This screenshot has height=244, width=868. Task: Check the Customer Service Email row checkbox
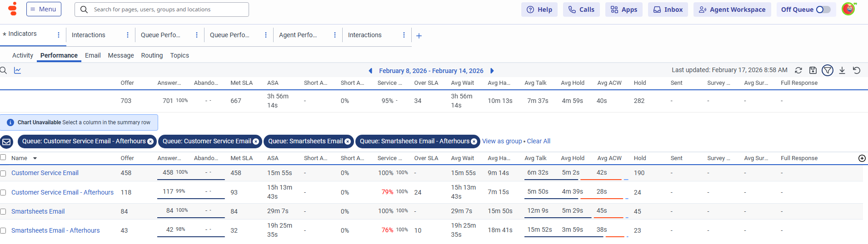tap(3, 173)
